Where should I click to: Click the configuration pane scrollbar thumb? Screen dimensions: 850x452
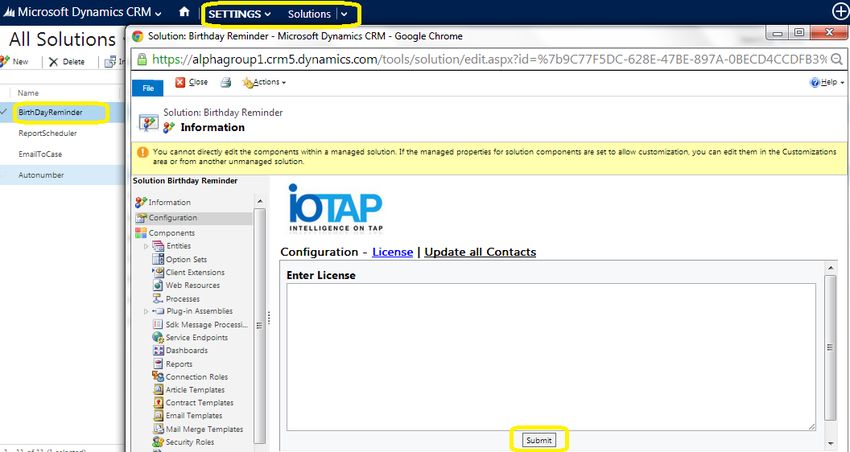tap(830, 347)
